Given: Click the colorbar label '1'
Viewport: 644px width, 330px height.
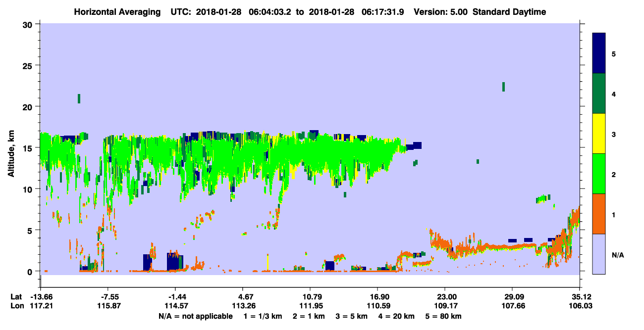Looking at the screenshot, I should (x=614, y=214).
